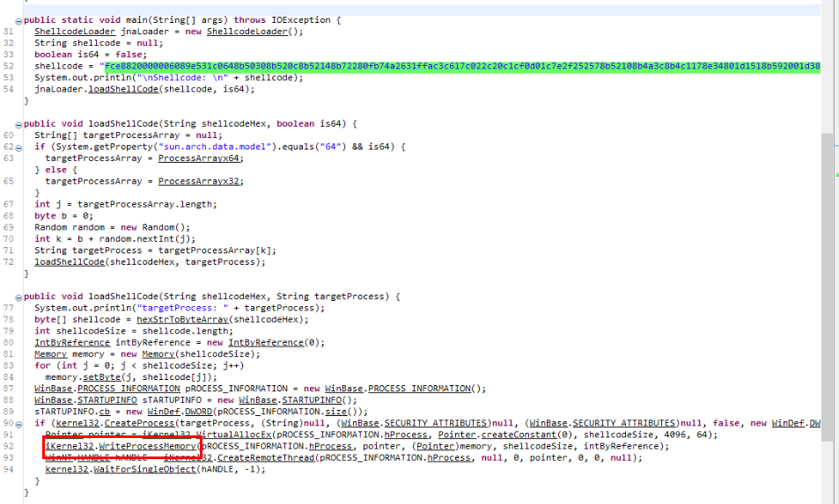Open the Memory(shellcodeSize) constructor link
The height and width of the screenshot is (504, 839).
tap(158, 354)
